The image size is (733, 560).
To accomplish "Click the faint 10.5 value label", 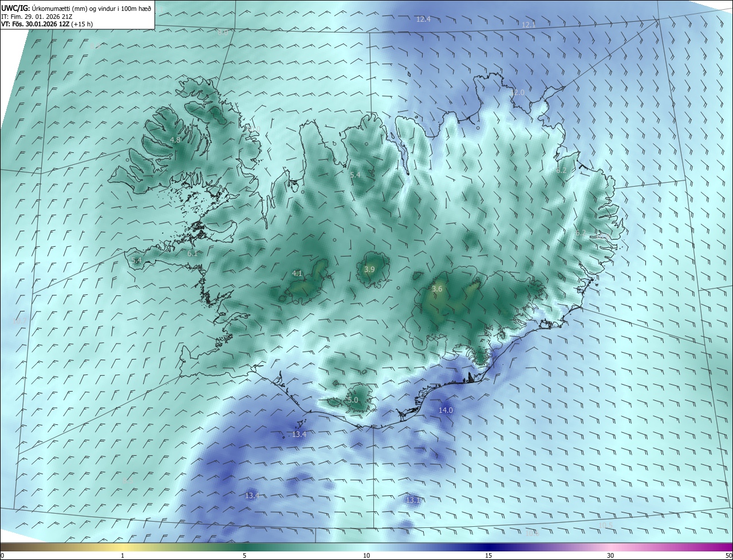I will (x=605, y=526).
